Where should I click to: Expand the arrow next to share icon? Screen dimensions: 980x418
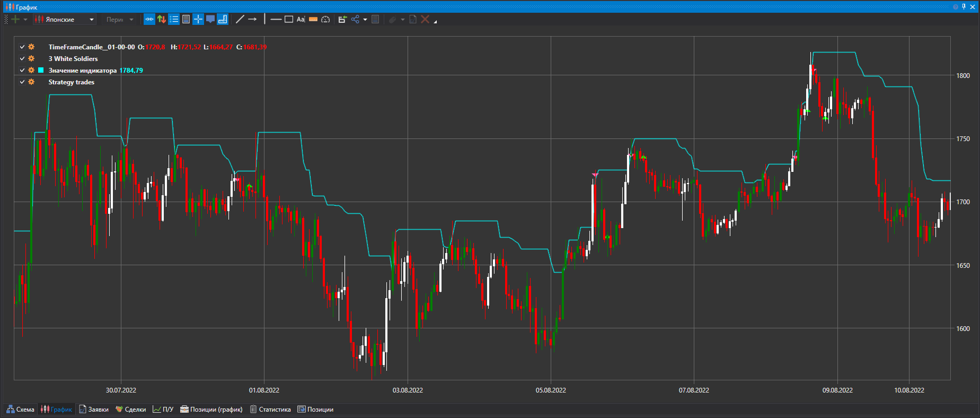pyautogui.click(x=365, y=20)
